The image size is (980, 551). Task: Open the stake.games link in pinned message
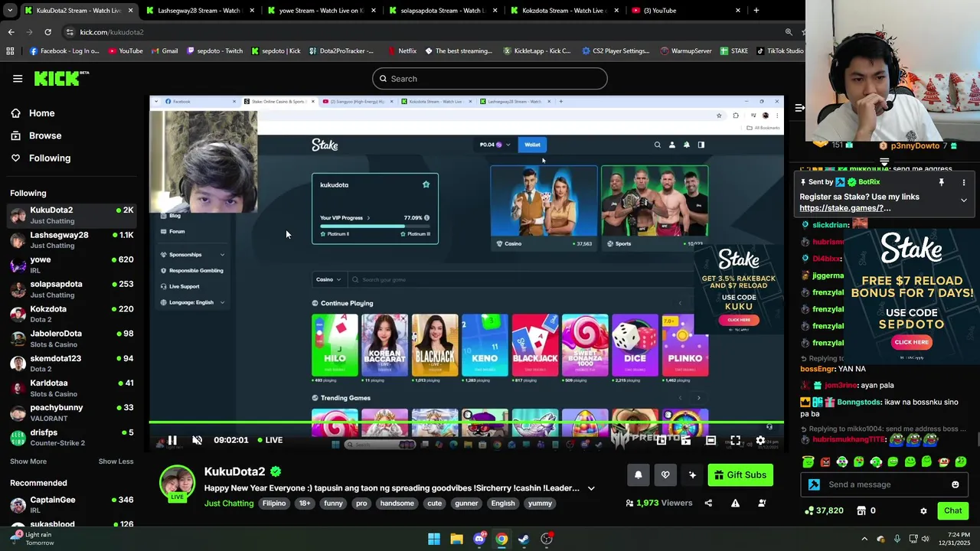coord(845,208)
